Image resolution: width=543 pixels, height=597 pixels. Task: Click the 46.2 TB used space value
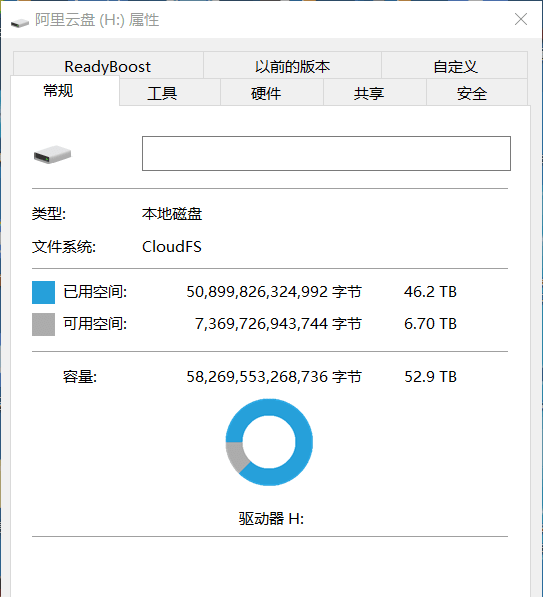430,292
